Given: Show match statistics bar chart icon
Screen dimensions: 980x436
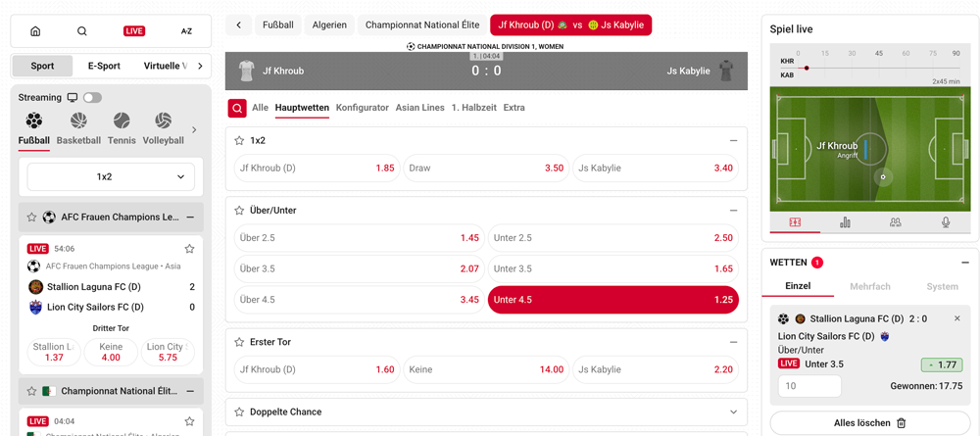Looking at the screenshot, I should point(845,222).
